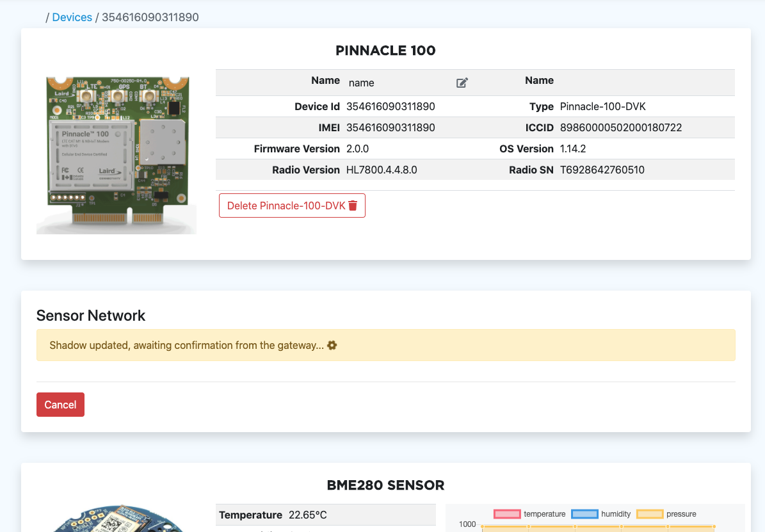Click the BME280 sensor board image
Image resolution: width=765 pixels, height=532 pixels.
pyautogui.click(x=118, y=519)
